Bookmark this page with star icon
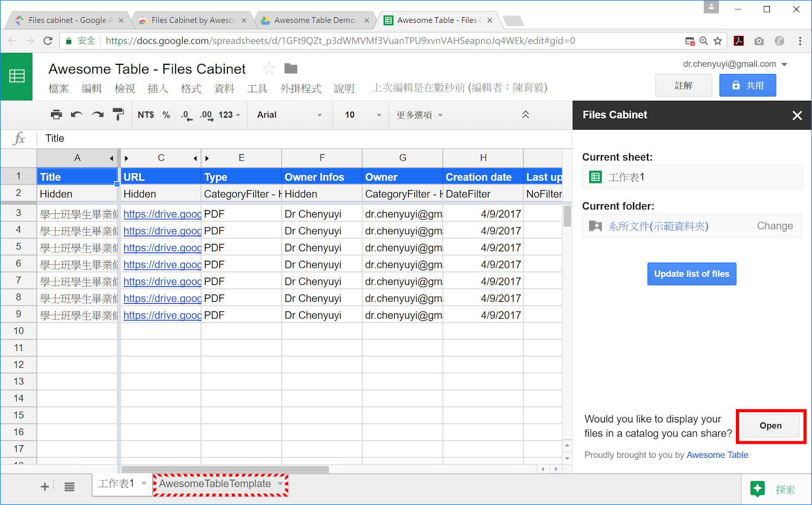Viewport: 812px width, 505px height. pyautogui.click(x=718, y=41)
